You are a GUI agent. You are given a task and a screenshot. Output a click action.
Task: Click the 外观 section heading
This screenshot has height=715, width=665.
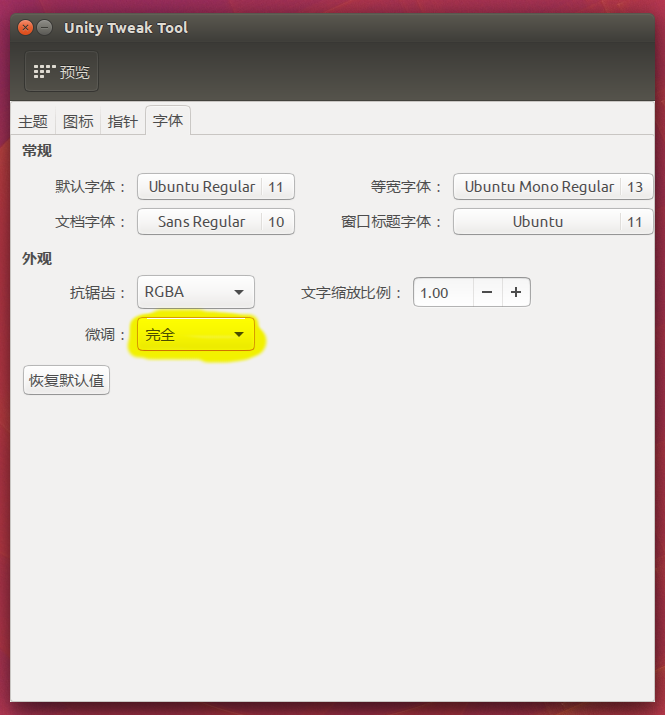(37, 259)
